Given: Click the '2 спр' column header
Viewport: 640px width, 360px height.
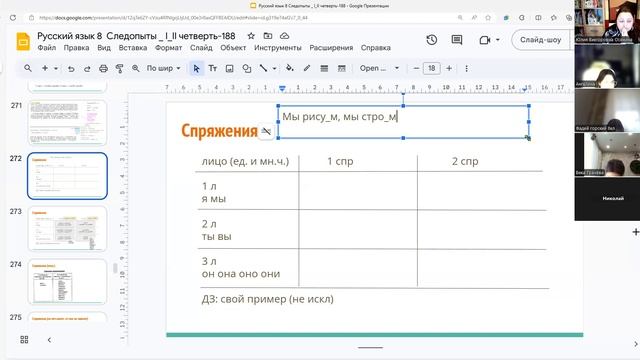Looking at the screenshot, I should (x=465, y=161).
